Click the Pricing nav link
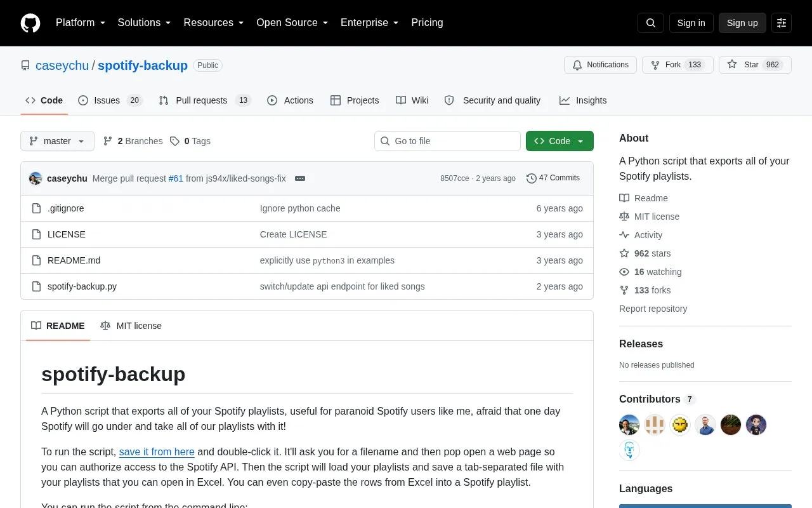Screen dimensions: 812x508 (427, 23)
